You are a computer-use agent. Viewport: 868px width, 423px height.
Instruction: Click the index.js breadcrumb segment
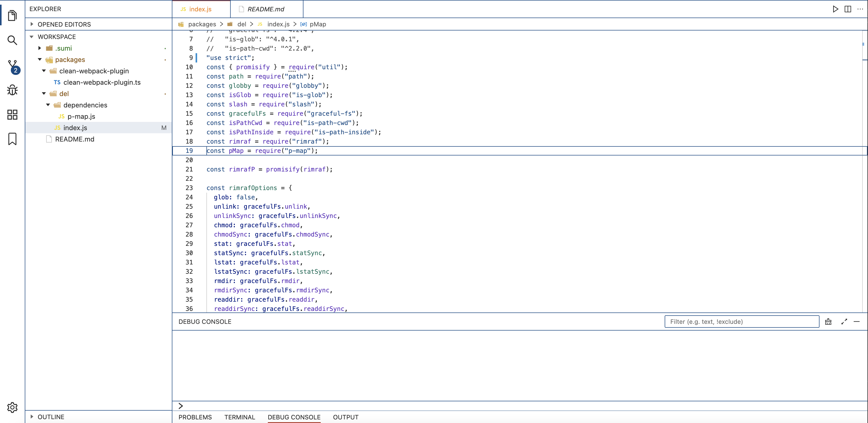[x=278, y=24]
